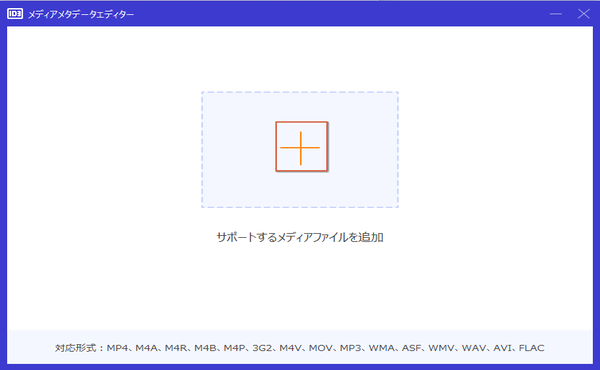Screen dimensions: 600x370
Task: Click the WAV format text
Action: coord(474,348)
